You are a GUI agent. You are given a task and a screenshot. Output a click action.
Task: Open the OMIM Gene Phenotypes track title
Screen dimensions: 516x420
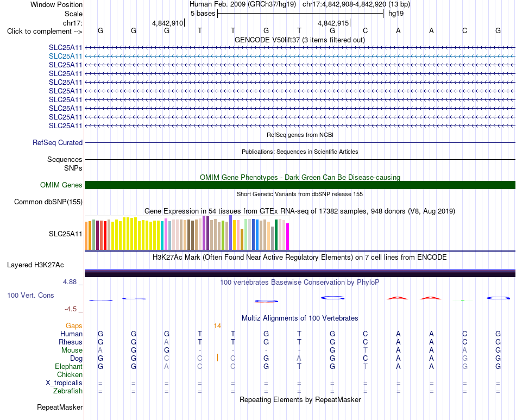tap(300, 178)
